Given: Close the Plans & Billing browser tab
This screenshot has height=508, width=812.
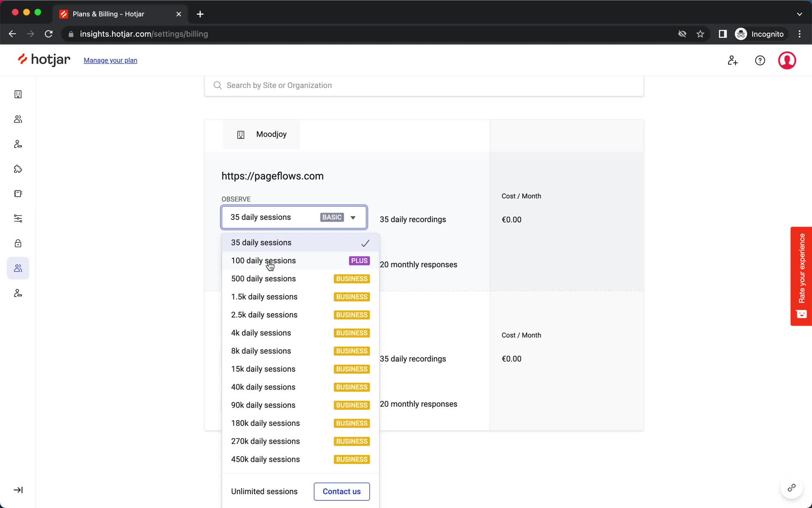Looking at the screenshot, I should tap(178, 14).
